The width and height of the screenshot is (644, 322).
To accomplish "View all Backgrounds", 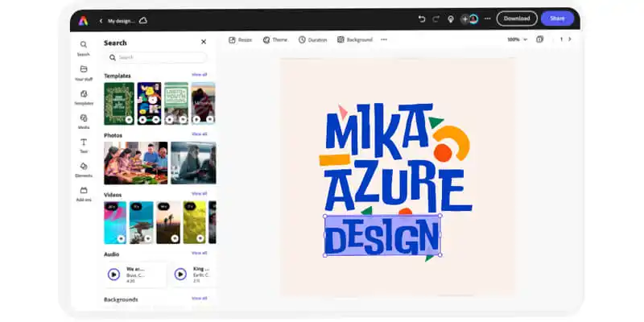I will [x=199, y=298].
